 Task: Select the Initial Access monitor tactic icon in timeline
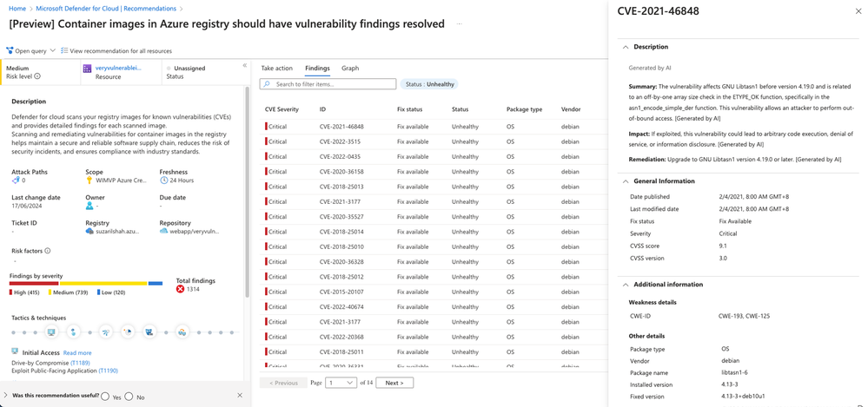[51, 332]
